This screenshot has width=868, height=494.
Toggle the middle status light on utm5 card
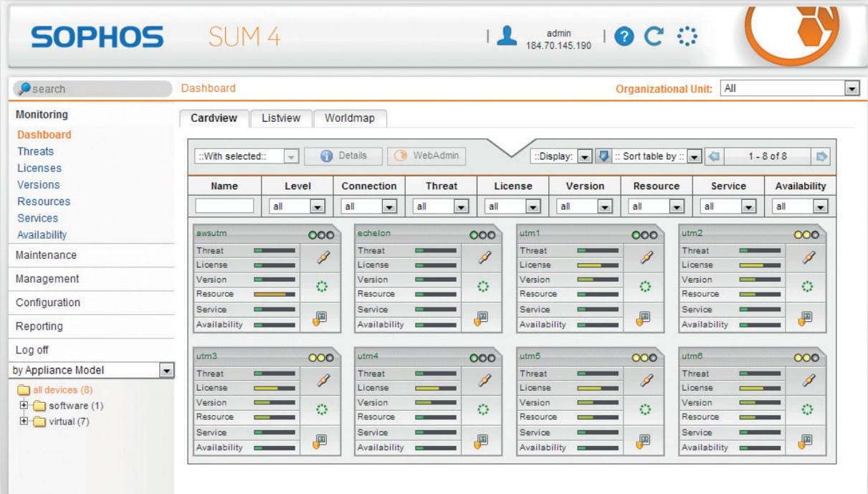(644, 357)
